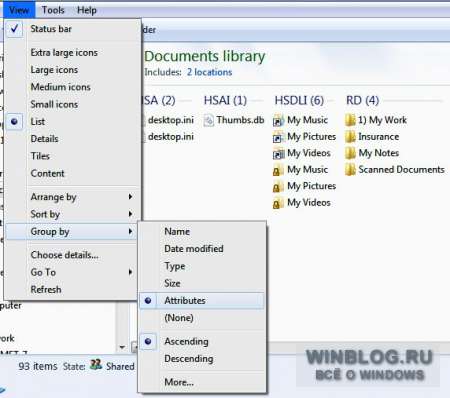Viewport: 450px width, 398px height.
Task: Select Large icons view
Action: [72, 70]
